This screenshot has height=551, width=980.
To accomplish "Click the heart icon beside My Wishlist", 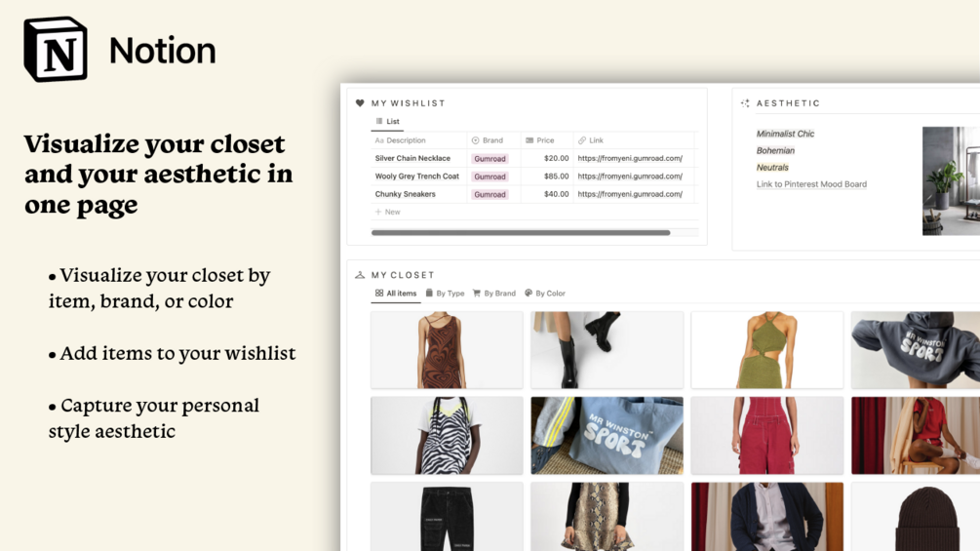I will coord(360,103).
